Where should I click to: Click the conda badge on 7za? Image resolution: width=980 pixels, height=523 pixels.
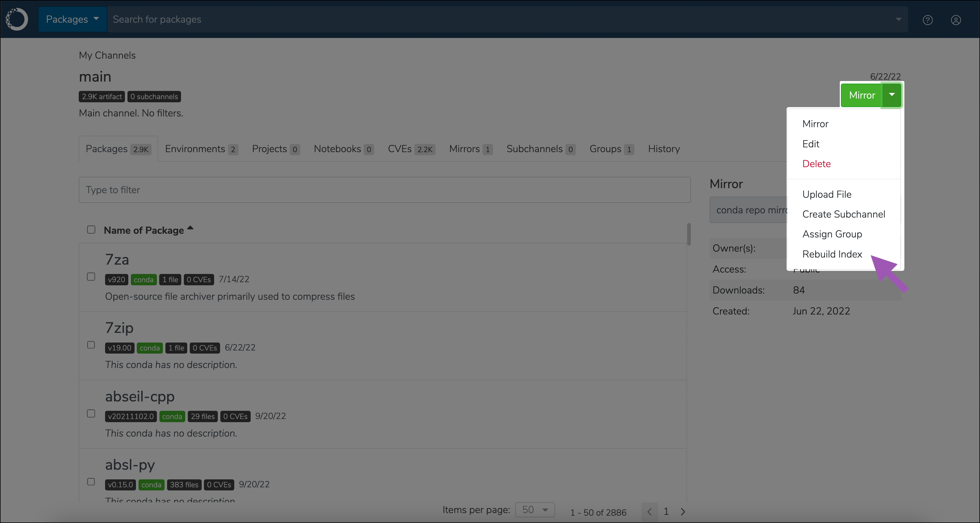(143, 279)
